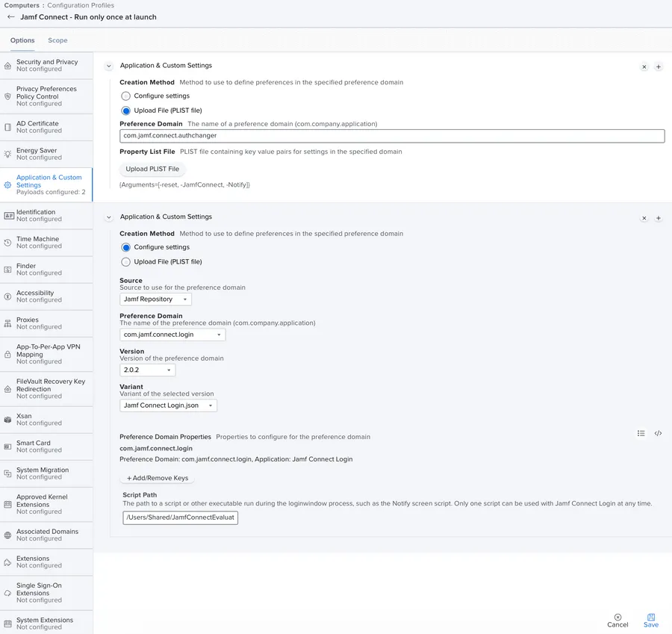672x634 pixels.
Task: Open the Associated Domains payload
Action: pos(46,535)
